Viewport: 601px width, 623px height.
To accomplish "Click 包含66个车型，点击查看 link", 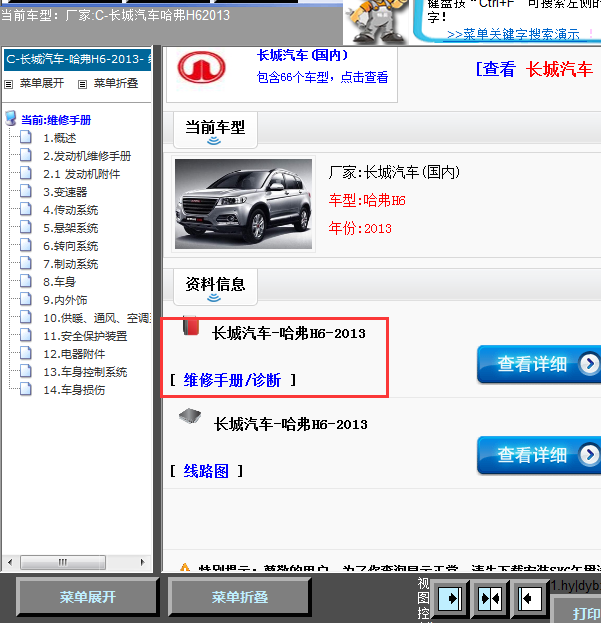I will [x=323, y=77].
